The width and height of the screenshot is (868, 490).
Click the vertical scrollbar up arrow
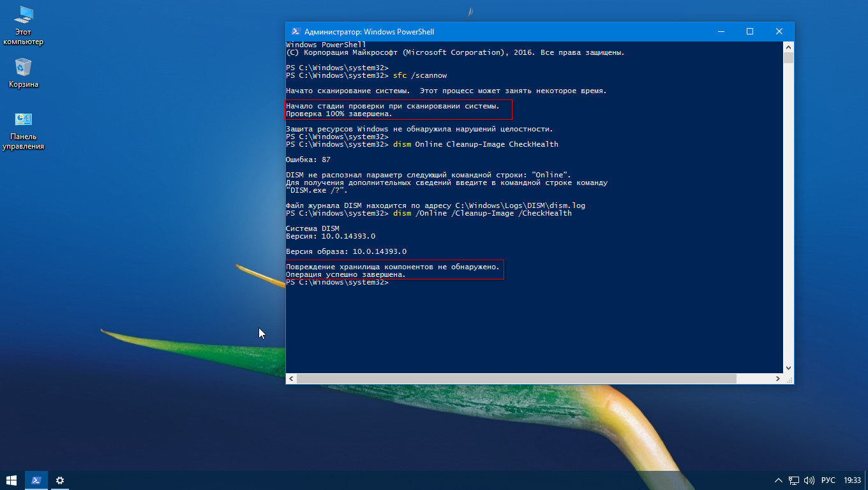pos(788,47)
